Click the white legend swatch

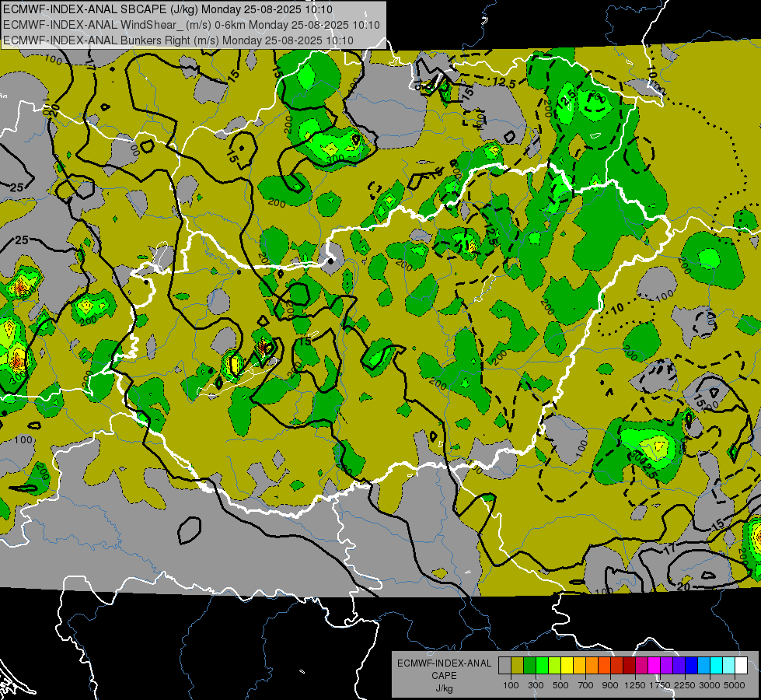[x=741, y=666]
